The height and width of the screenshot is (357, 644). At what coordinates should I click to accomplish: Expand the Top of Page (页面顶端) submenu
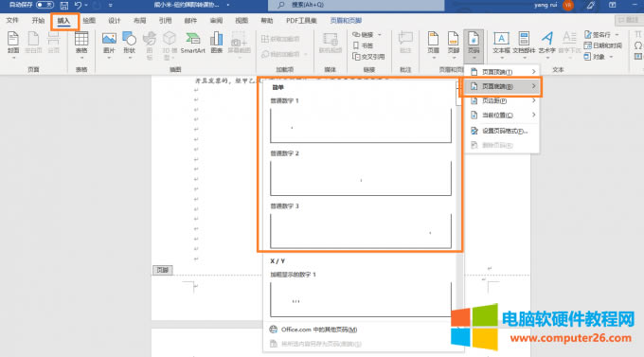pos(502,72)
